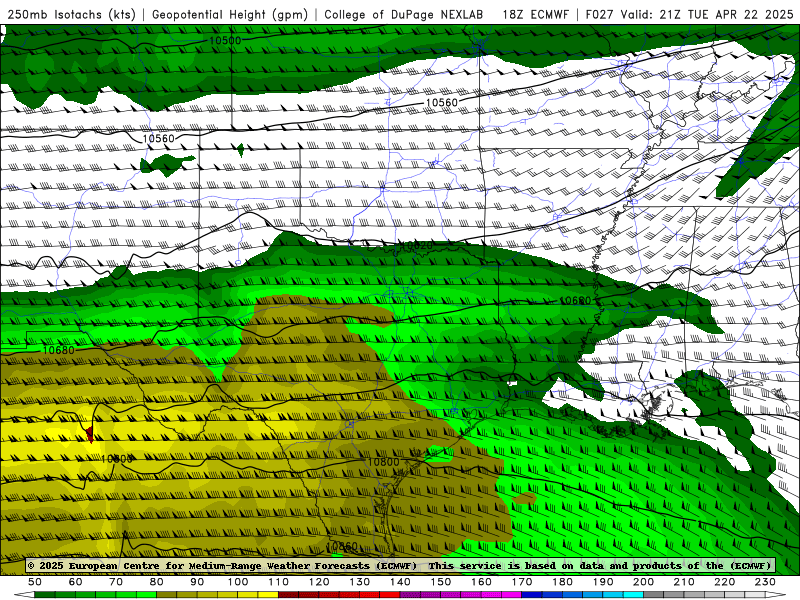Click the '130' value on the color scale
Viewport: 800px width, 600px height.
pyautogui.click(x=360, y=582)
